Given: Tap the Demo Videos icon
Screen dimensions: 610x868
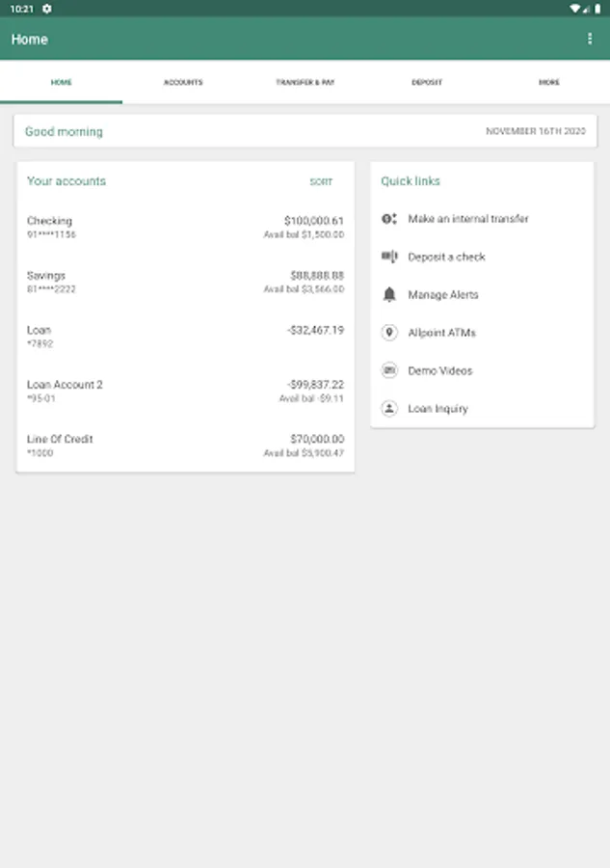Looking at the screenshot, I should (389, 370).
